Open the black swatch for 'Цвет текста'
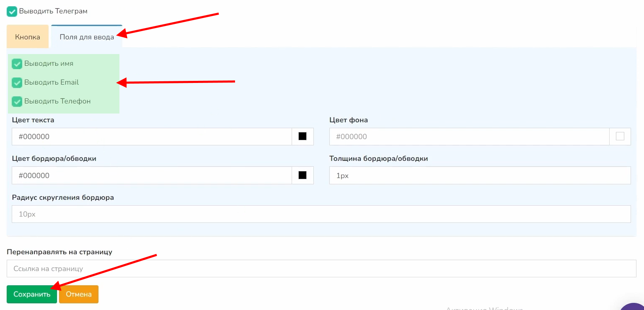This screenshot has height=310, width=644. pos(303,137)
